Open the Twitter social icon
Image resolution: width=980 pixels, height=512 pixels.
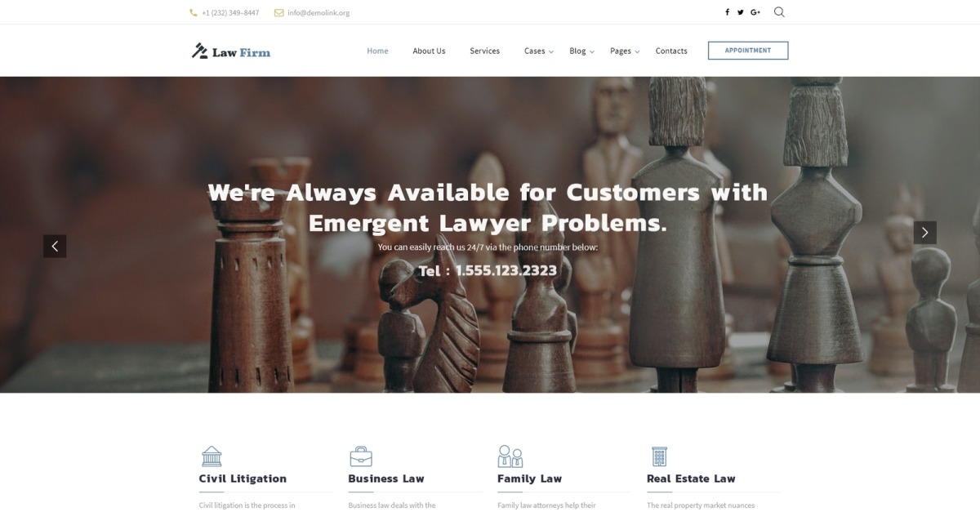741,12
